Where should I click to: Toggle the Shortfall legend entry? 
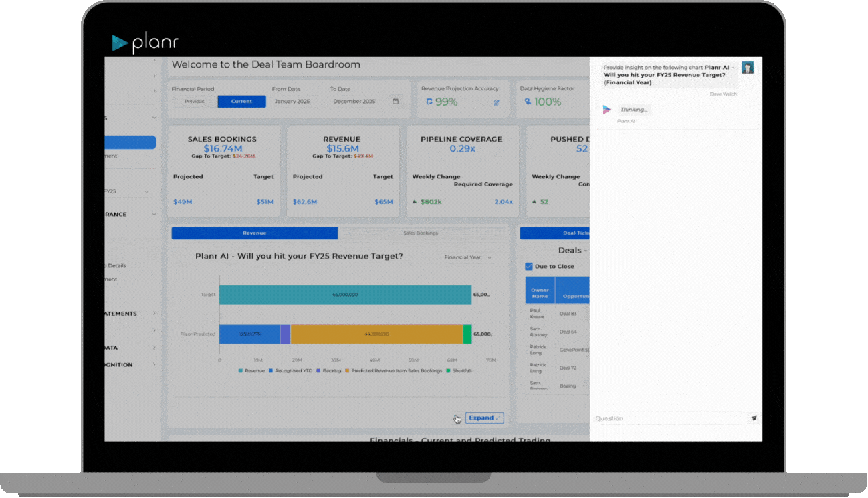click(459, 370)
